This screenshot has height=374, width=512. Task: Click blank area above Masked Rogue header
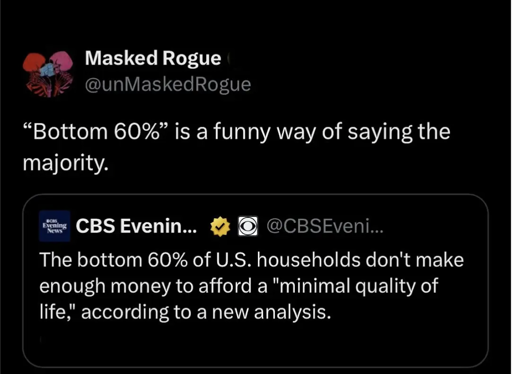(x=255, y=23)
